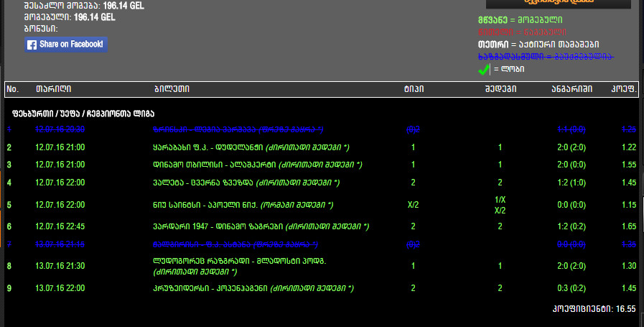Click the row number 9
Screen dimensions: 644x327
point(9,288)
